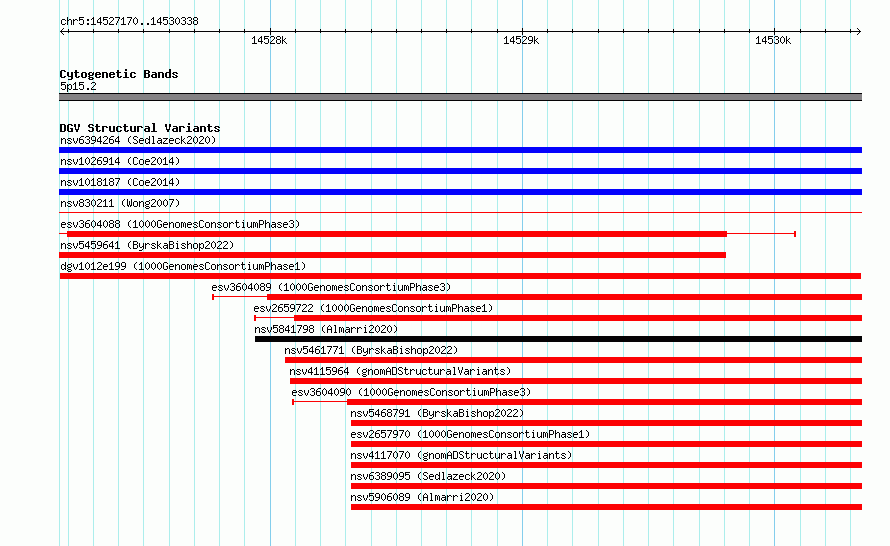Click the nsv4117070 (gnomADStructuralVariants) label
Image resolution: width=890 pixels, height=546 pixels.
(x=461, y=455)
